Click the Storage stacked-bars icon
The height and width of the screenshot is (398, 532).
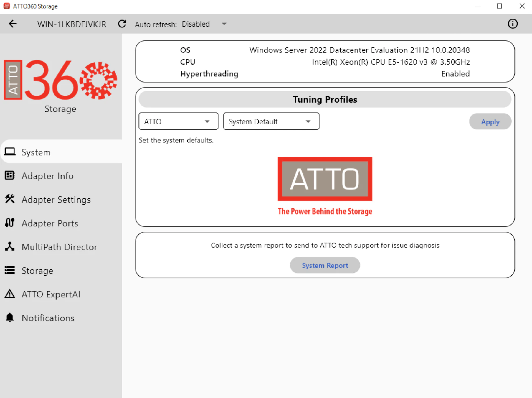point(10,270)
